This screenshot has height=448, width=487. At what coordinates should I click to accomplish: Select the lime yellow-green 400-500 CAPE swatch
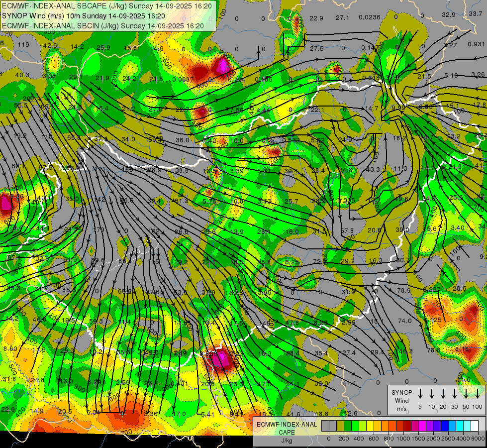(x=363, y=426)
